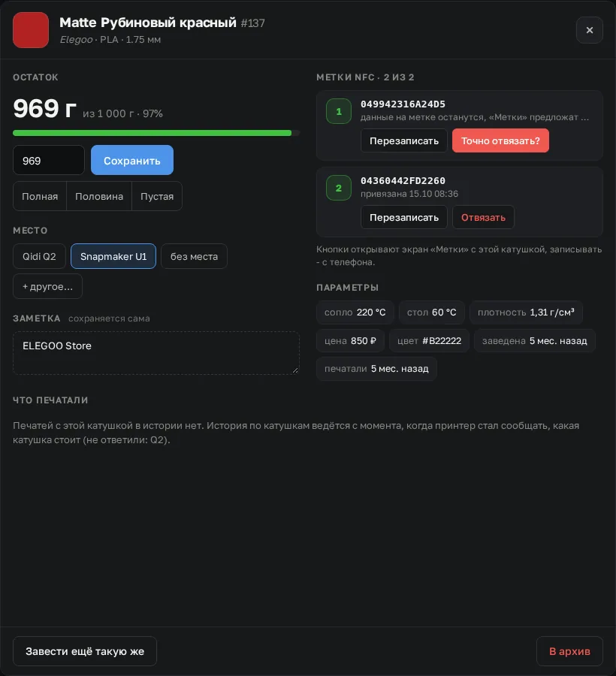Viewport: 616px width, 676px height.
Task: Click the цена 850 ₽ chip
Action: click(x=351, y=341)
